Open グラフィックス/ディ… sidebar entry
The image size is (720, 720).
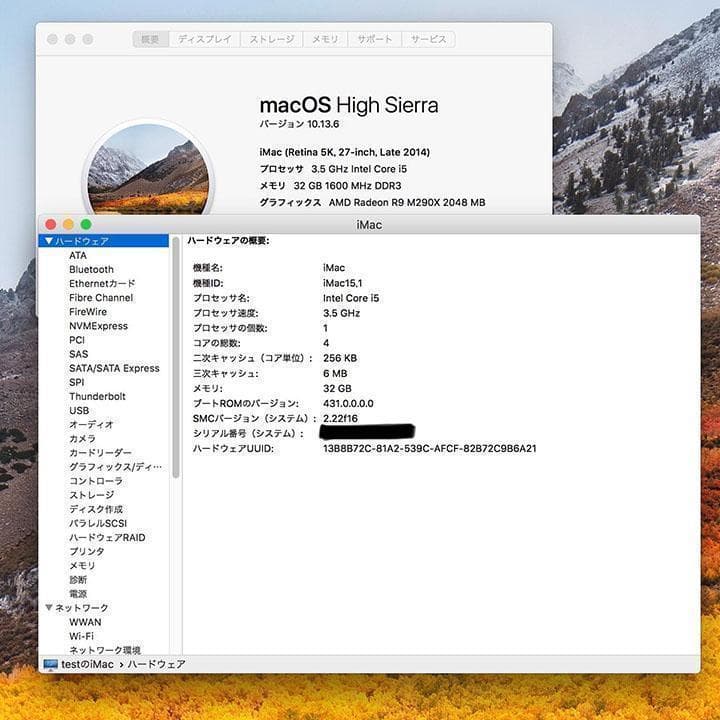coord(115,467)
